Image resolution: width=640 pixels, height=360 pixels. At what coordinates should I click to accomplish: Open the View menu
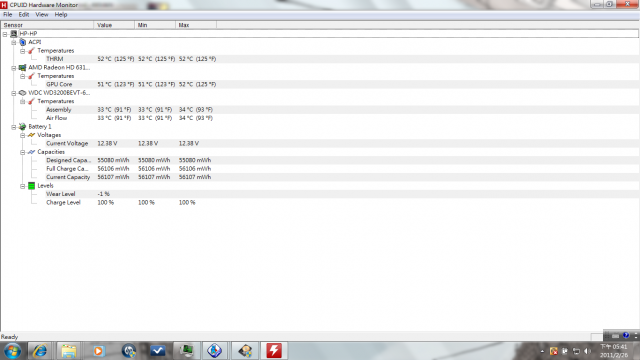[42, 15]
